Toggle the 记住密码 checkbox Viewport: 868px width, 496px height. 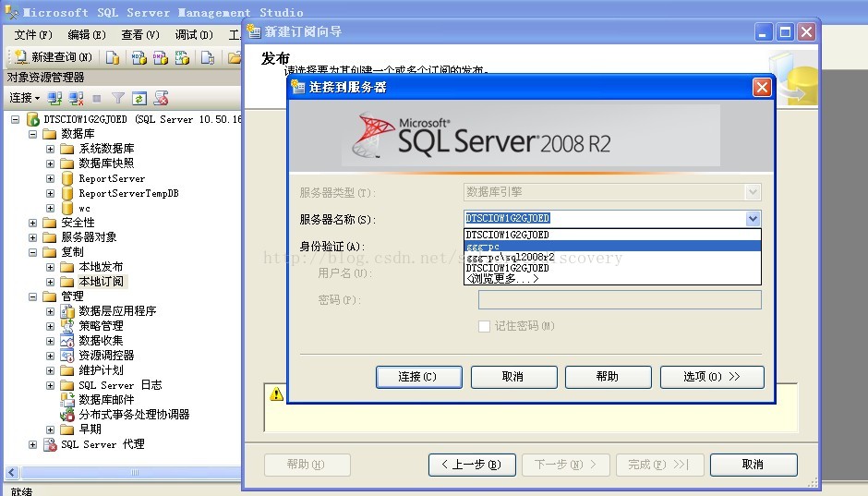pos(485,327)
